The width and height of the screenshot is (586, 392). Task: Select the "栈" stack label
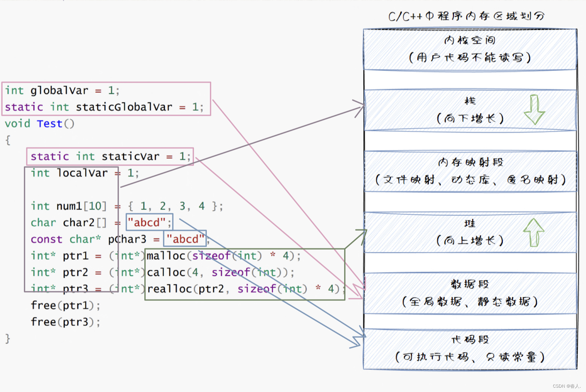470,101
